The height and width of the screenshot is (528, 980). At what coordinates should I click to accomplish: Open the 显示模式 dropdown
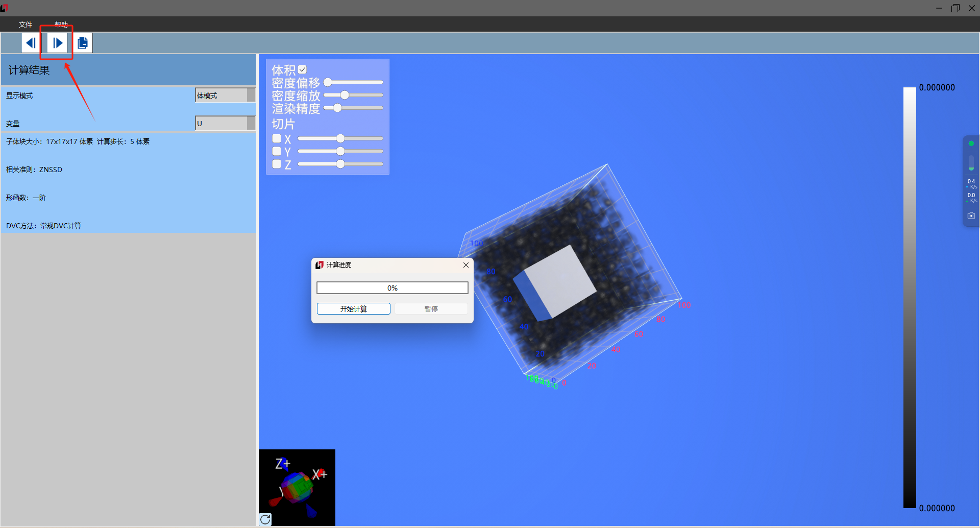click(225, 95)
